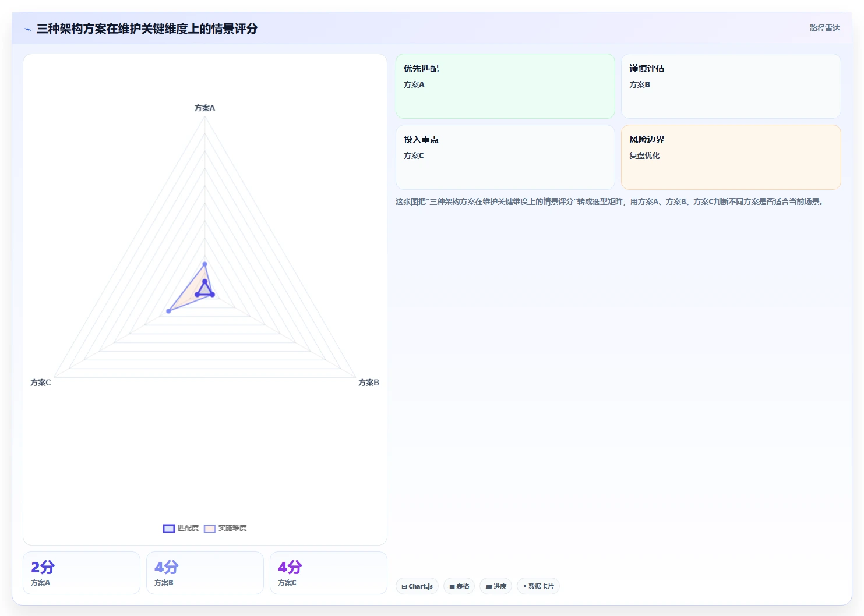Click the 方案A radar axis label
The width and height of the screenshot is (864, 616).
(x=204, y=108)
